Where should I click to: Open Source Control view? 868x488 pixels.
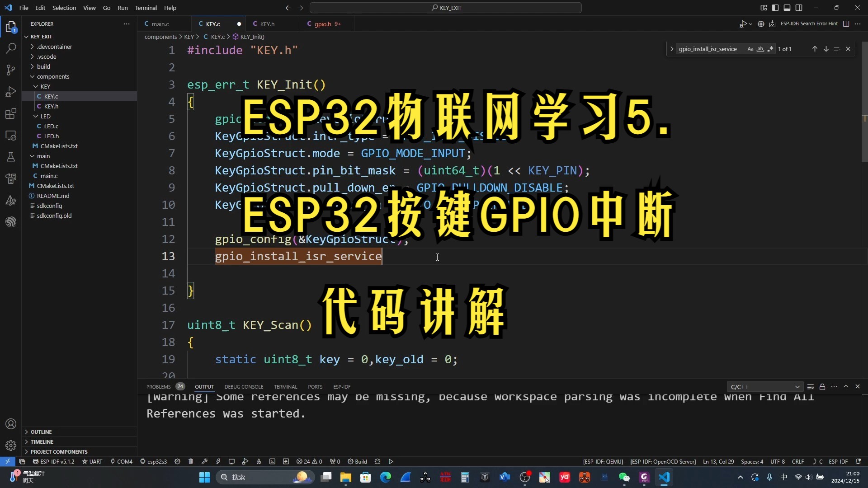[x=11, y=70]
